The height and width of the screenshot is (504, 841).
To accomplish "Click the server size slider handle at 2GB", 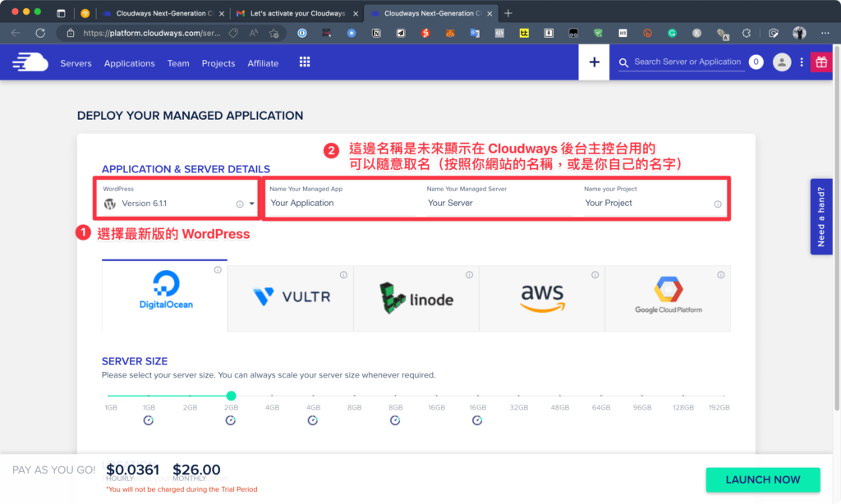I will click(x=231, y=396).
